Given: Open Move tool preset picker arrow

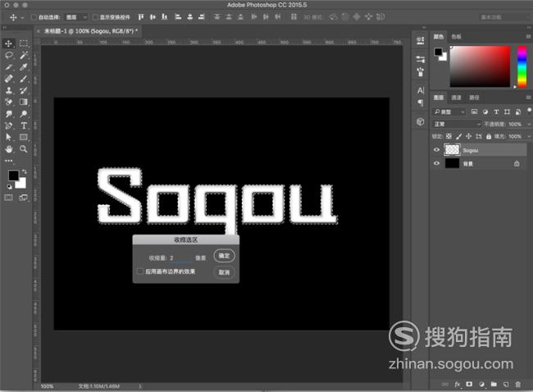Looking at the screenshot, I should point(22,17).
